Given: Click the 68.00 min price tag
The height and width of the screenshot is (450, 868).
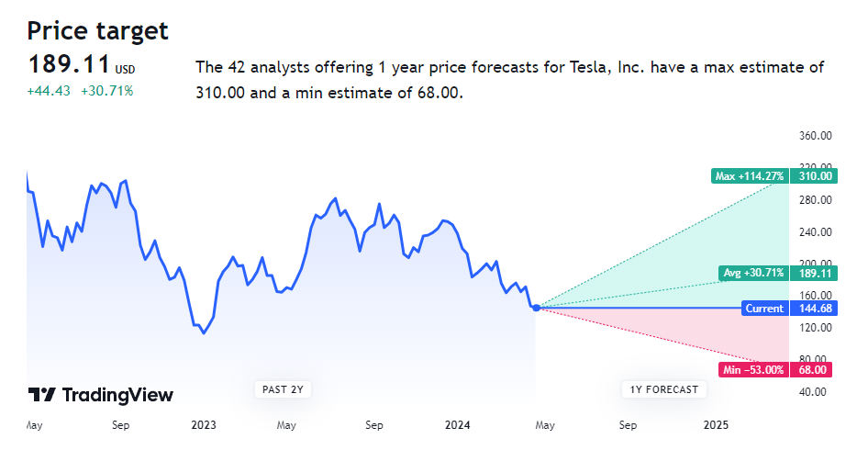Looking at the screenshot, I should (815, 370).
